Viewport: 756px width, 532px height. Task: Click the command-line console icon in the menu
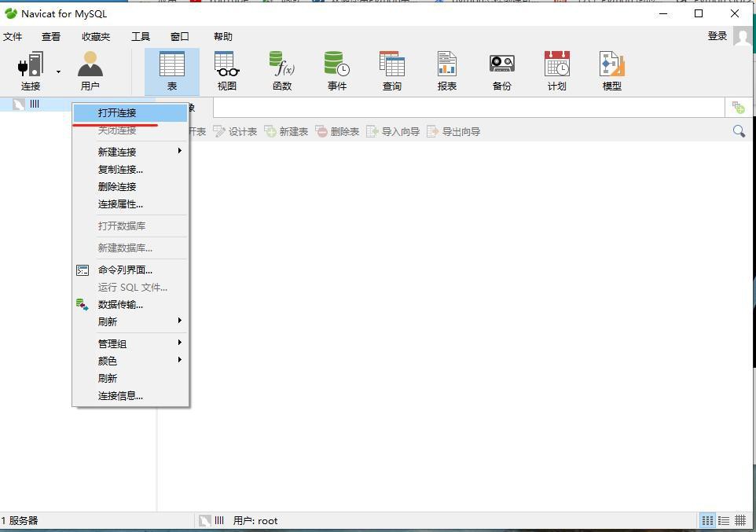[x=83, y=270]
